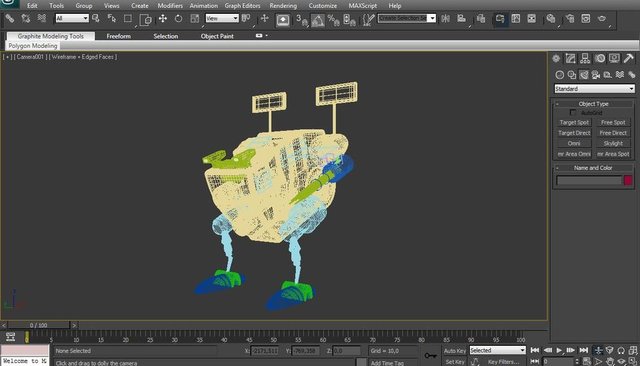This screenshot has width=640, height=366.
Task: Click the mr Area Spot button
Action: pyautogui.click(x=613, y=154)
